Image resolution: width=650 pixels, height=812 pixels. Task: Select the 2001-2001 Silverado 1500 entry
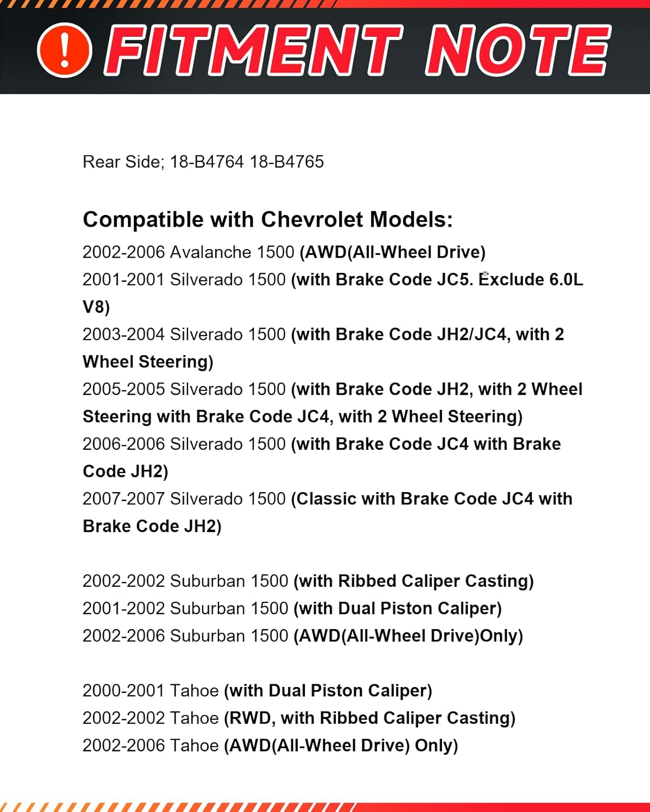[x=184, y=280]
